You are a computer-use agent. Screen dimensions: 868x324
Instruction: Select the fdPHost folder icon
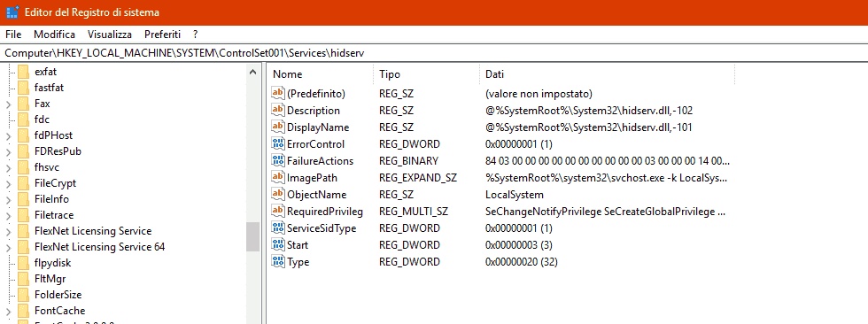pos(23,135)
